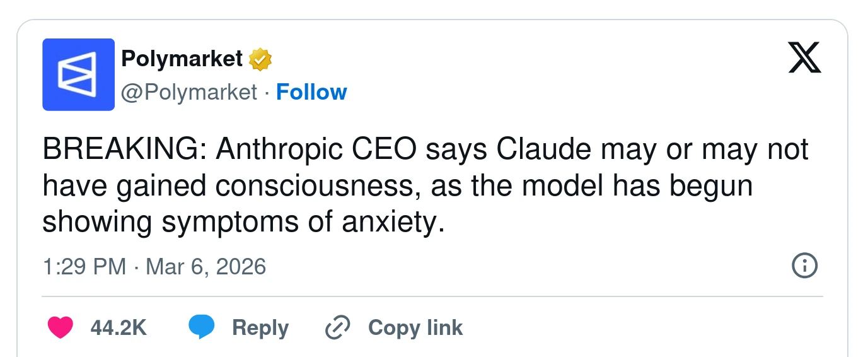This screenshot has height=357, width=868.
Task: Open the 1:29 PM timestamp link
Action: point(84,266)
